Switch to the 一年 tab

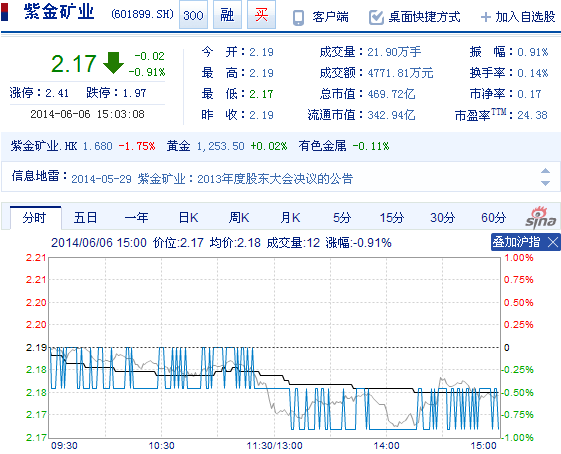(136, 218)
